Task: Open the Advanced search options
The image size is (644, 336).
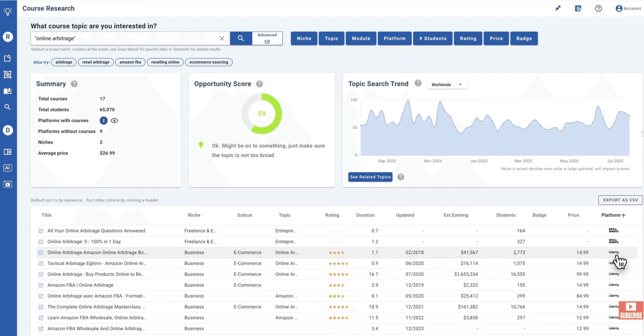Action: (x=267, y=38)
